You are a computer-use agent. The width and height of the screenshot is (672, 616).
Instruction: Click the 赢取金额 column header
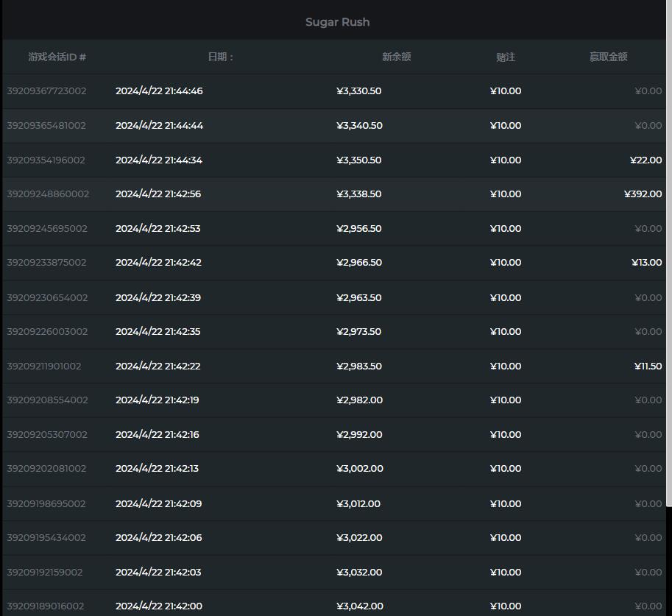click(x=608, y=57)
